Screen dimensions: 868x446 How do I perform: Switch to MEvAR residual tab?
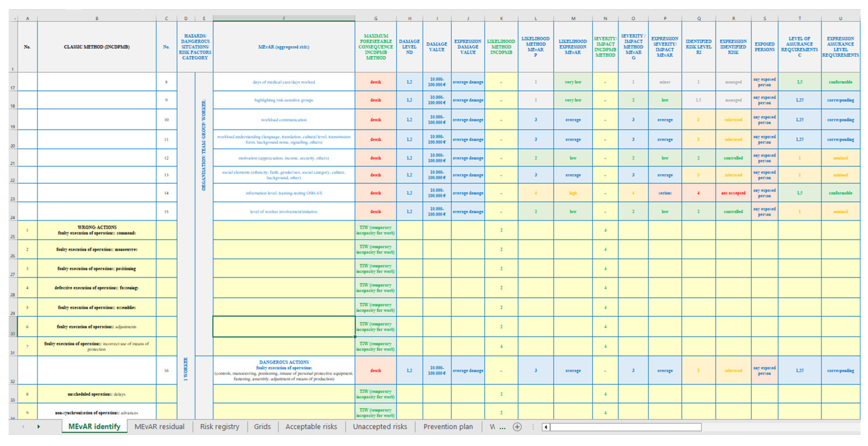159,427
